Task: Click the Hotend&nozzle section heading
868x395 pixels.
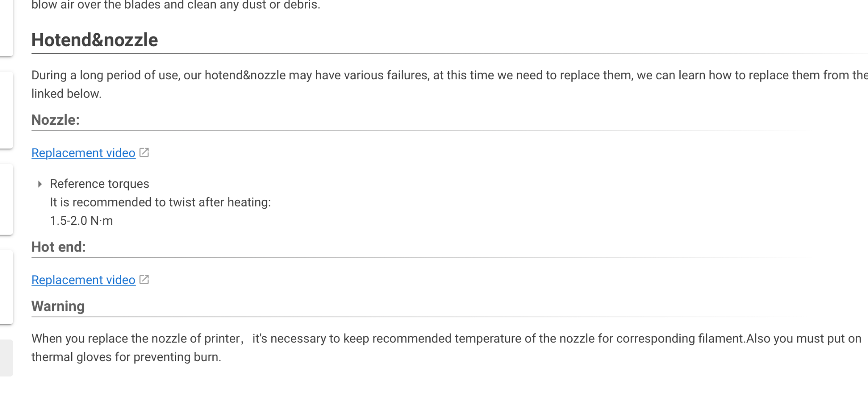Action: point(95,40)
